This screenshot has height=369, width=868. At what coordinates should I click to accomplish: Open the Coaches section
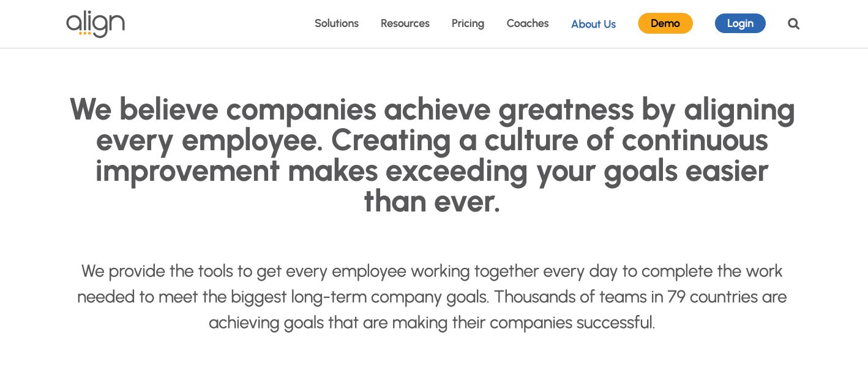point(527,23)
